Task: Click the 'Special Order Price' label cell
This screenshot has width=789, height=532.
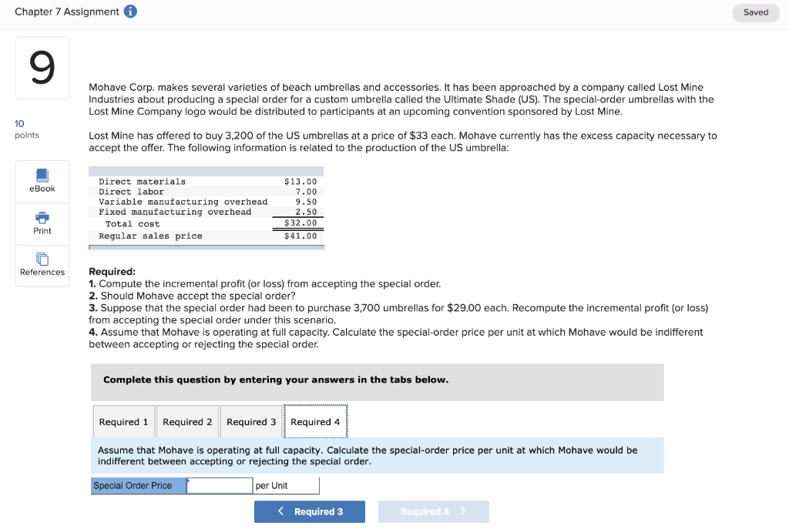Action: click(139, 486)
